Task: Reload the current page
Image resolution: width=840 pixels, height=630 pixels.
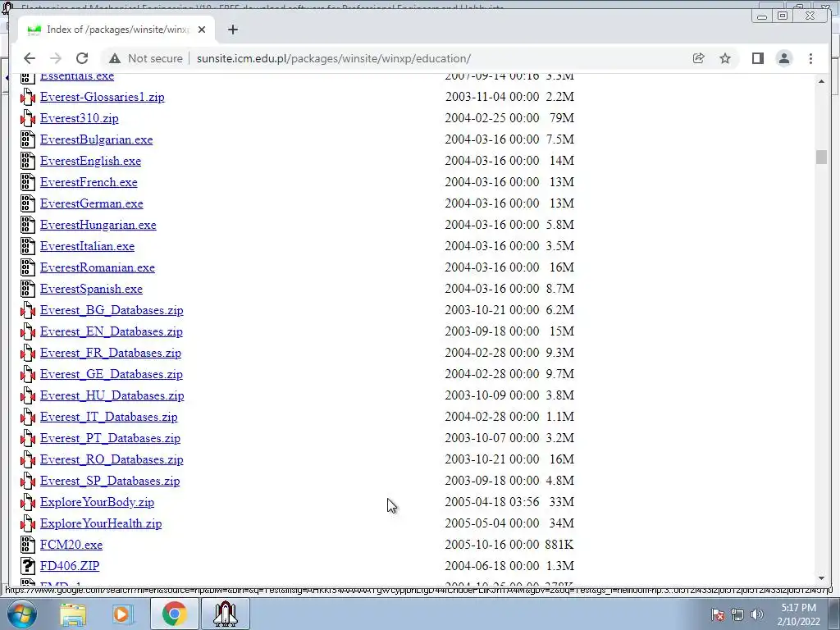Action: [x=82, y=58]
